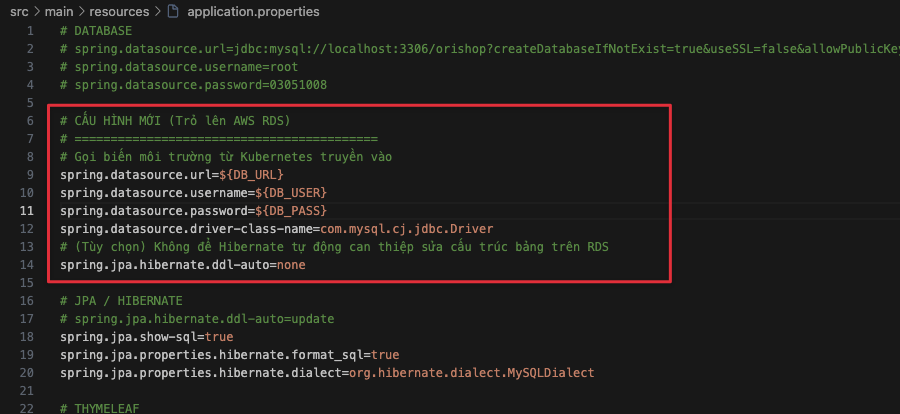Click the "# THYMELEAF" comment line
Viewport: 900px width, 414px height.
[x=99, y=409]
